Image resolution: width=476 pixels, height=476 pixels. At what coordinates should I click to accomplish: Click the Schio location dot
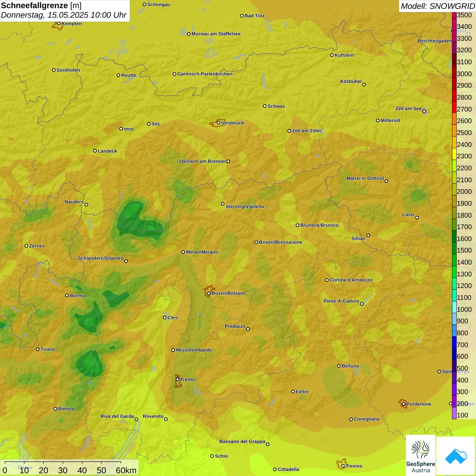[x=212, y=456]
